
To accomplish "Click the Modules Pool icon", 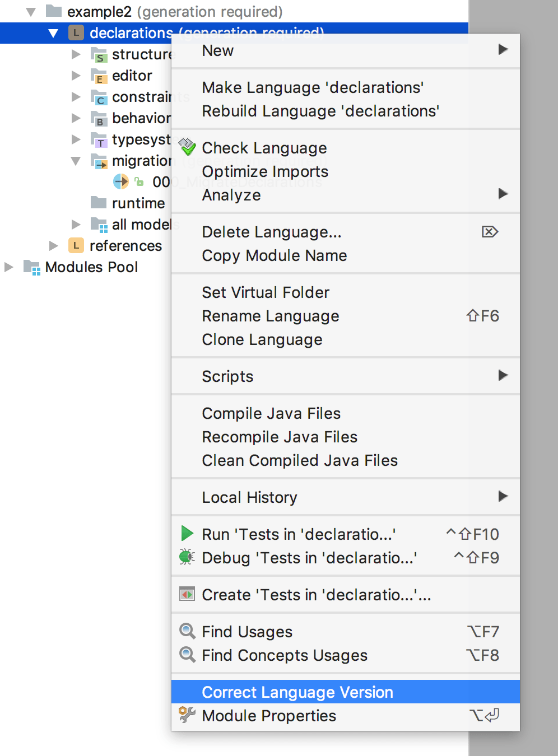I will tap(32, 267).
